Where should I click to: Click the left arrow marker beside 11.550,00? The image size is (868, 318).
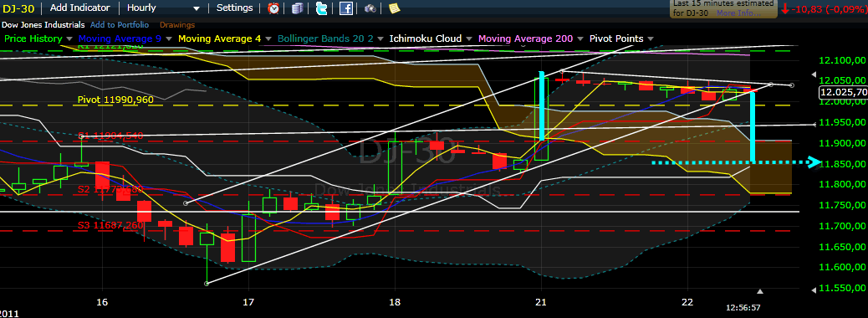(813, 290)
